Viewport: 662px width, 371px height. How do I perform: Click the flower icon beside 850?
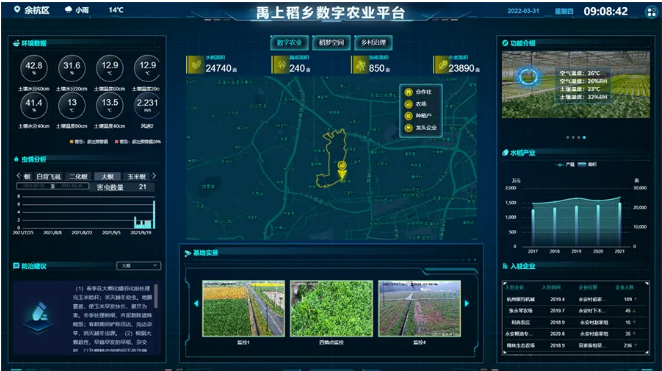[360, 65]
